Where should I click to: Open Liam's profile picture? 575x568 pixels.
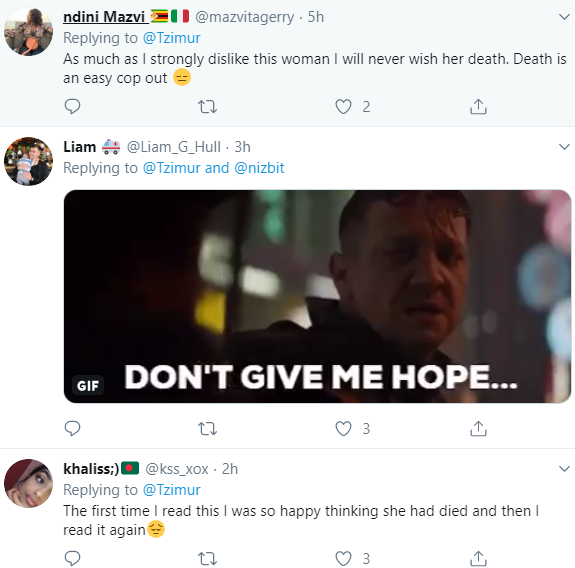(28, 161)
